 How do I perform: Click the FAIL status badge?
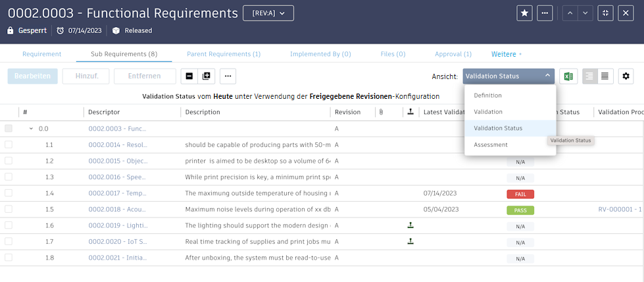pos(520,194)
